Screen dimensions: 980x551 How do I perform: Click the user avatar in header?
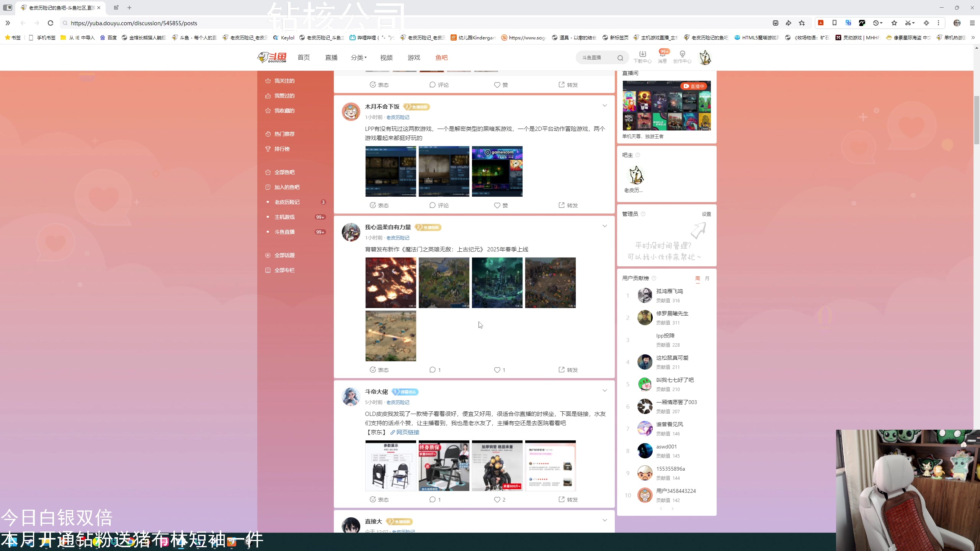coord(705,57)
